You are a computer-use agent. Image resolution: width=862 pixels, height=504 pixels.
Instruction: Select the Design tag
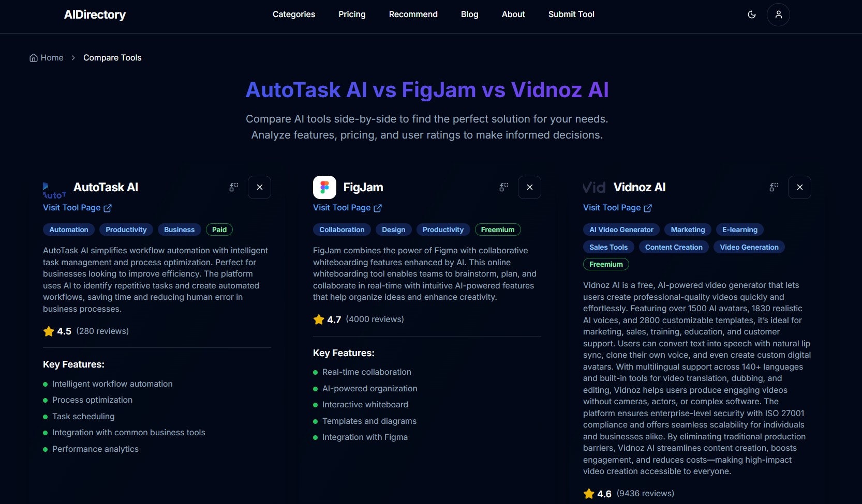click(394, 230)
